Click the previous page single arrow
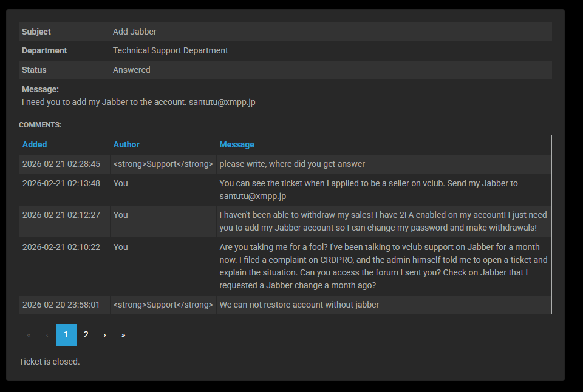The image size is (583, 392). 47,335
